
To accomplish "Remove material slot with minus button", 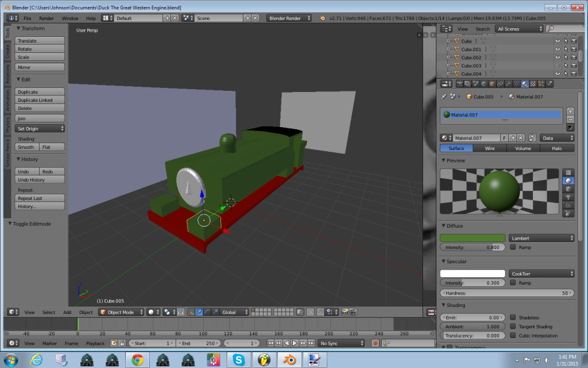I will (570, 120).
